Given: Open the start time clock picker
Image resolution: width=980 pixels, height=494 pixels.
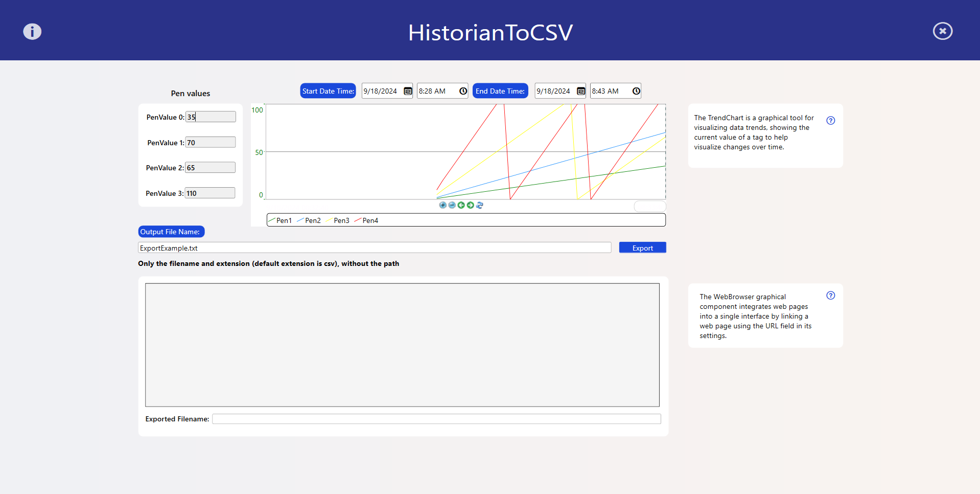Looking at the screenshot, I should coord(463,91).
